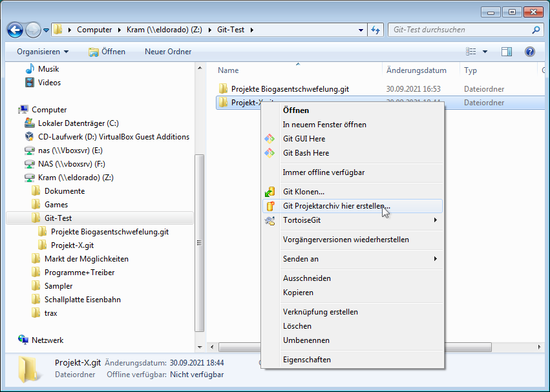Choose Git Bash Here in context menu
The height and width of the screenshot is (392, 550).
(x=352, y=153)
